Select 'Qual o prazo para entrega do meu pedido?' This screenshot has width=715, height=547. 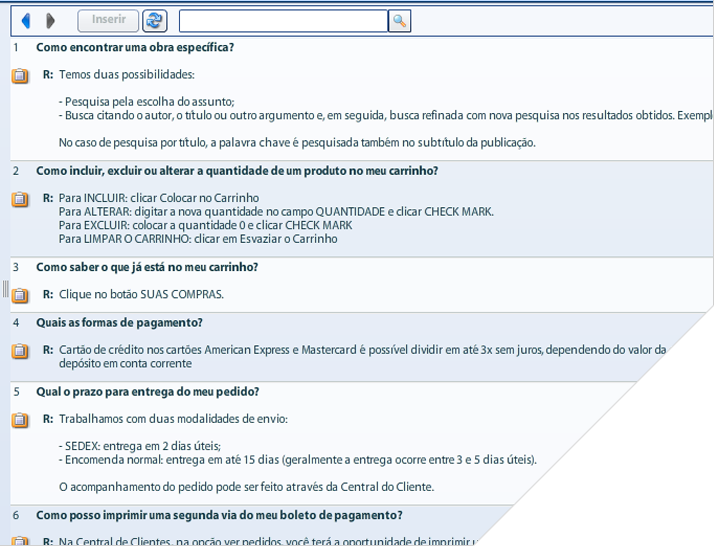(148, 392)
